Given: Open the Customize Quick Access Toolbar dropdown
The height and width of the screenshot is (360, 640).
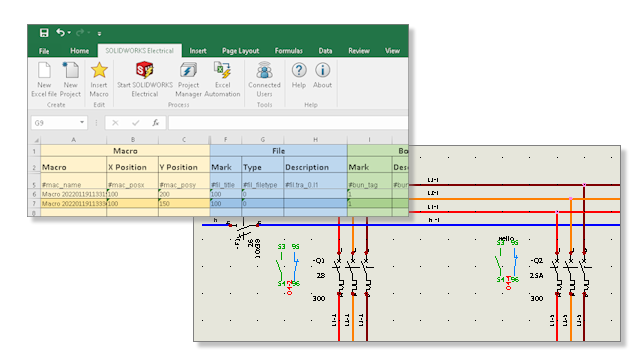Looking at the screenshot, I should pyautogui.click(x=99, y=33).
